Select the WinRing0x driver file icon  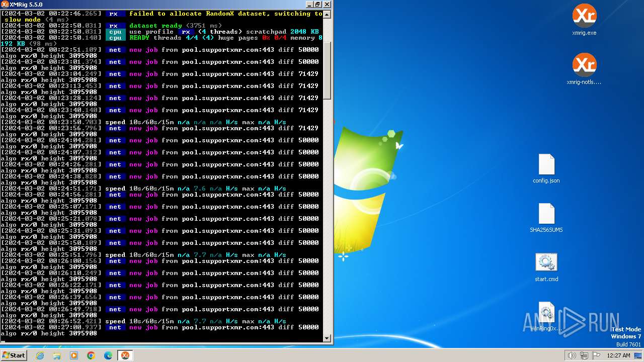(546, 316)
